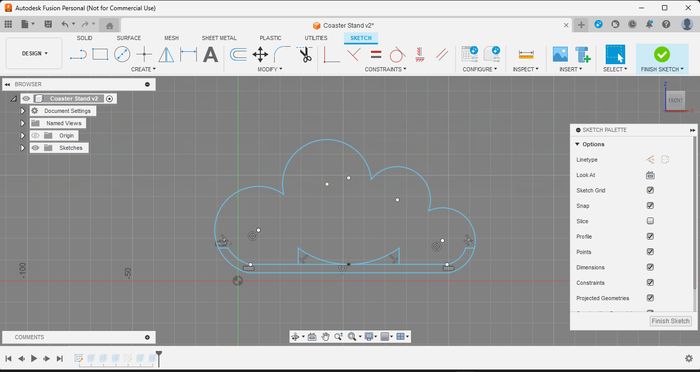
Task: Choose the Mirror tool icon
Action: [167, 54]
